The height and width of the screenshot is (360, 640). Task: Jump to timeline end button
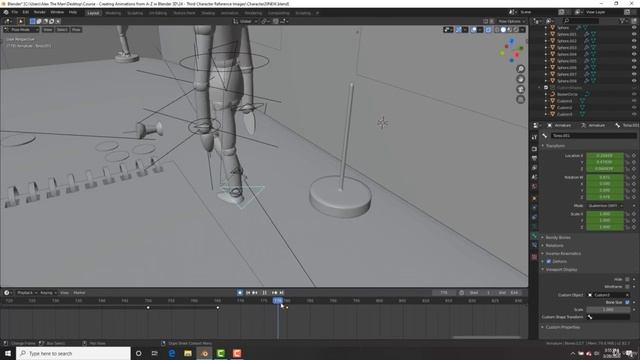[x=281, y=293]
